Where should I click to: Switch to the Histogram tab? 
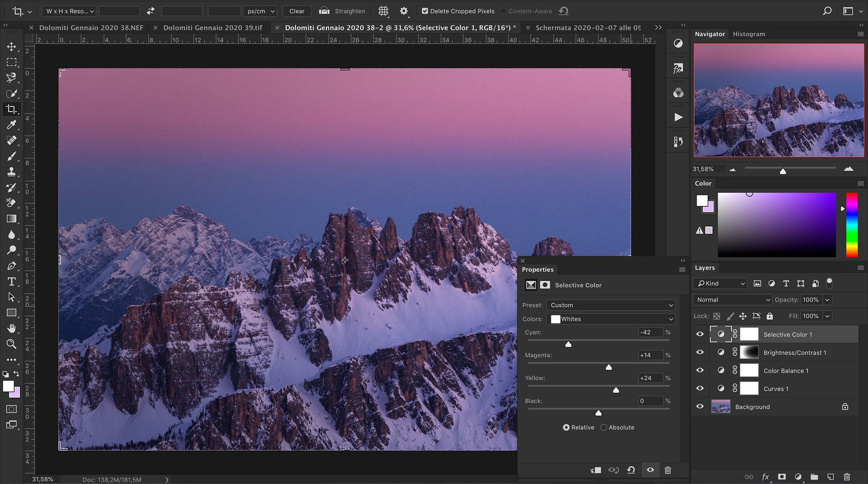coord(748,34)
